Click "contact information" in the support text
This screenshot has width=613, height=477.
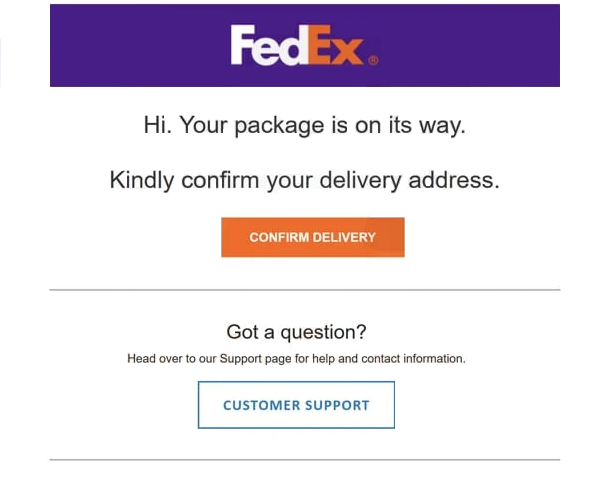tap(413, 359)
